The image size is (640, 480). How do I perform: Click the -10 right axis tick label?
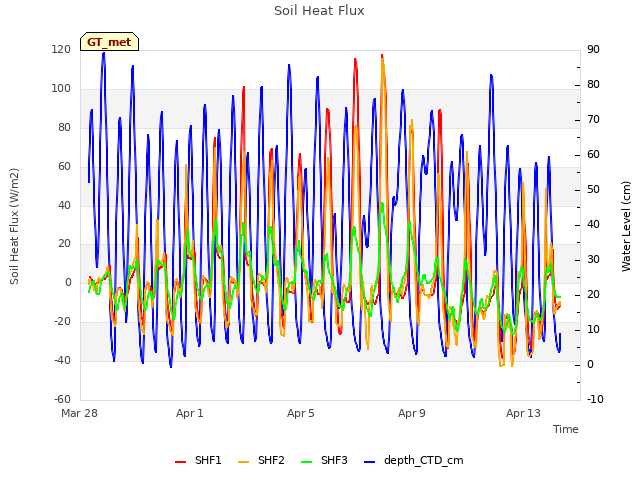[595, 399]
